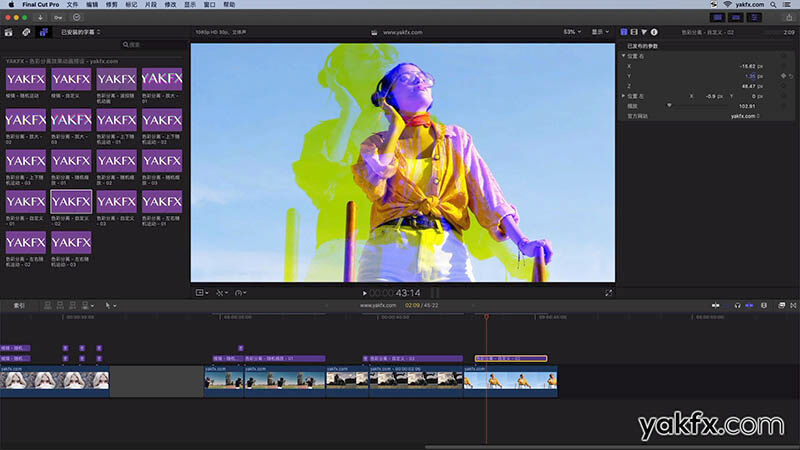Open the Photos and Audio sidebar icon
800x450 pixels.
tap(26, 32)
